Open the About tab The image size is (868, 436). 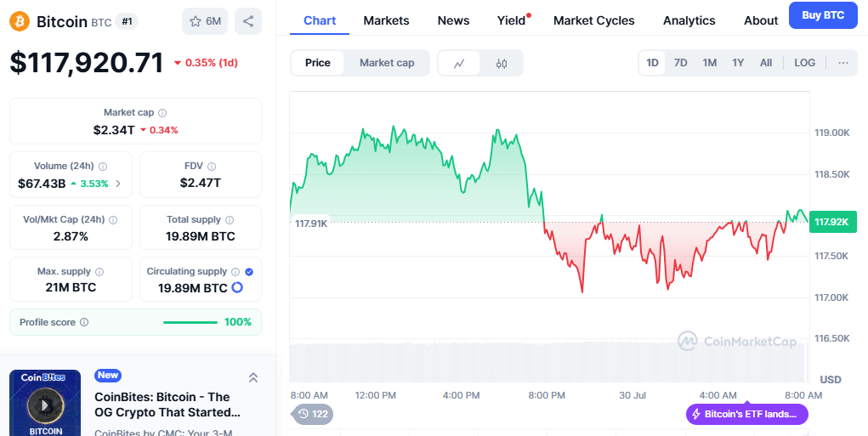point(761,20)
